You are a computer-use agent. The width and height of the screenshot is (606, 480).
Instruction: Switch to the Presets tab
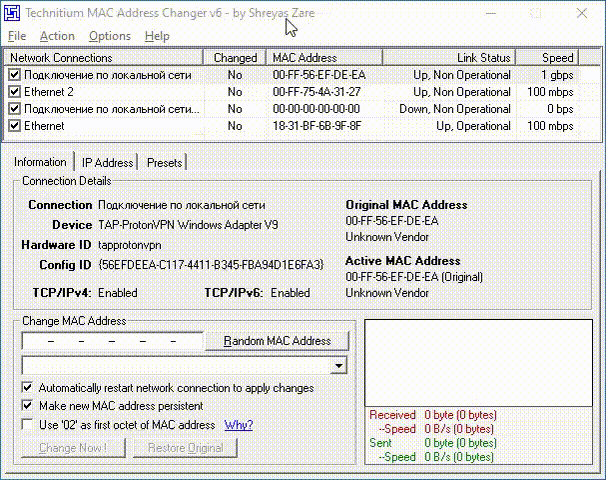coord(165,162)
